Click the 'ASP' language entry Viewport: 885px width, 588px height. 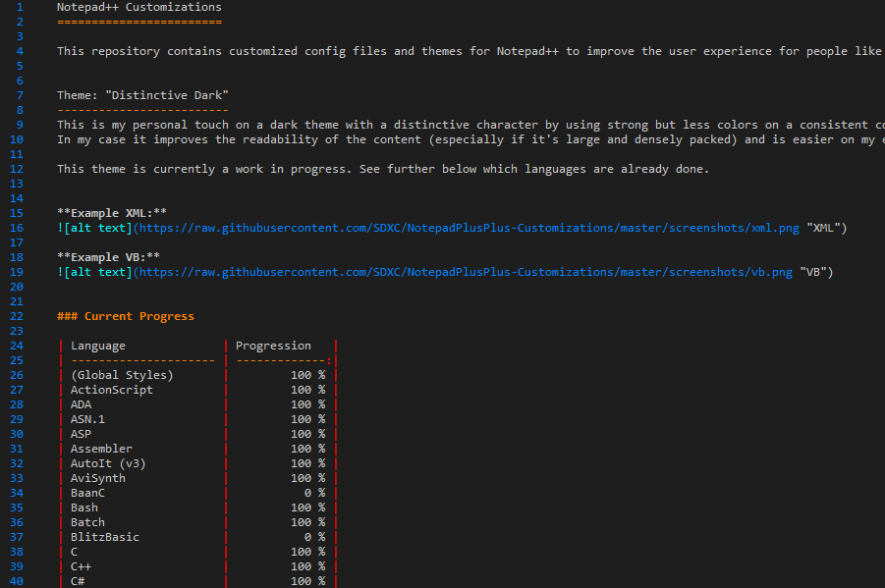[x=81, y=434]
